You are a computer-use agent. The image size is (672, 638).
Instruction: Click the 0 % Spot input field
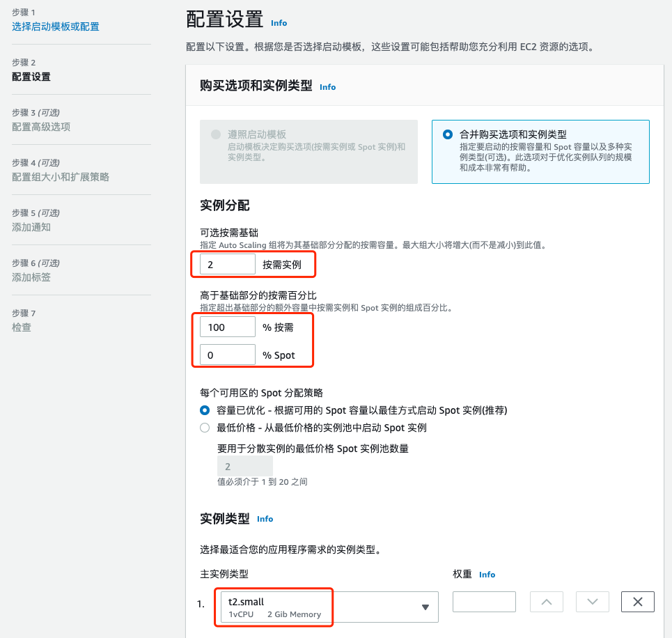[227, 355]
